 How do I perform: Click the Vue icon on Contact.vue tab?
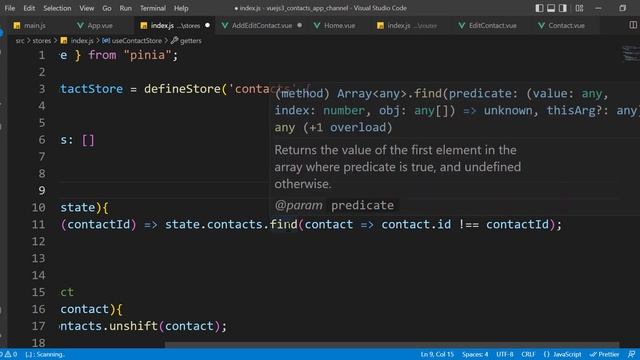(541, 26)
